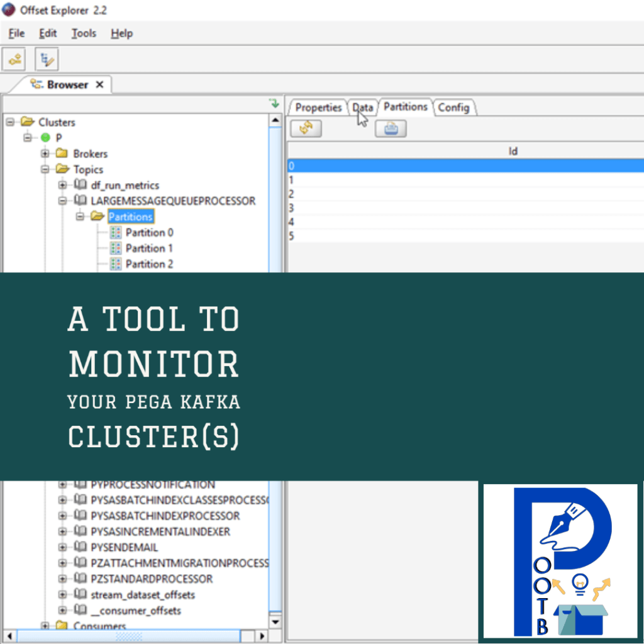Select the Partition 0 tree node

click(148, 233)
